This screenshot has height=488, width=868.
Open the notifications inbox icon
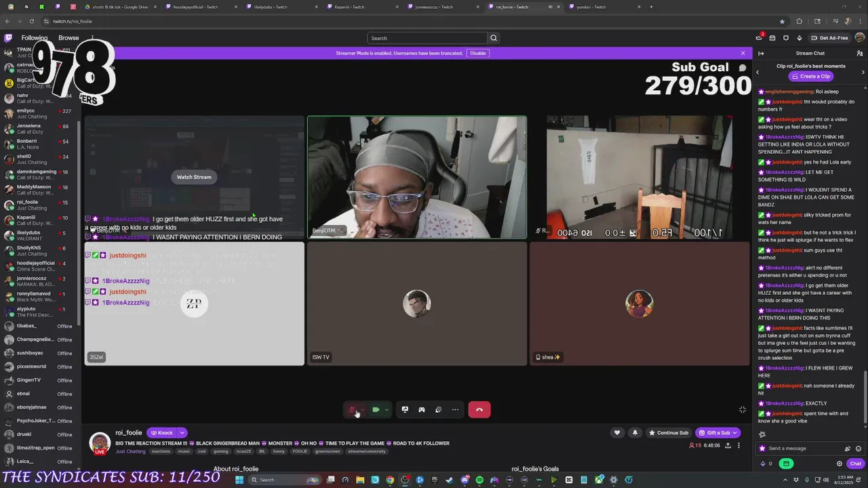(x=772, y=38)
